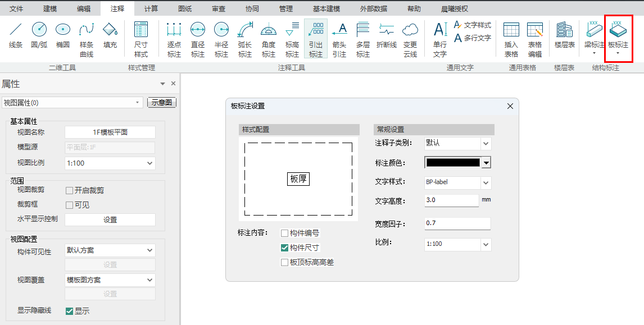Click the 示意图 button

pos(162,103)
